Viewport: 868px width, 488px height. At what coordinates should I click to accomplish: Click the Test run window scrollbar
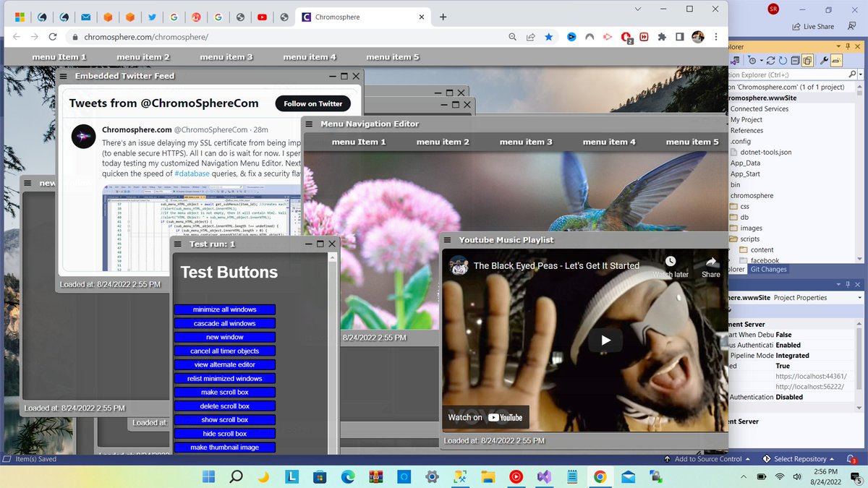[x=333, y=354]
